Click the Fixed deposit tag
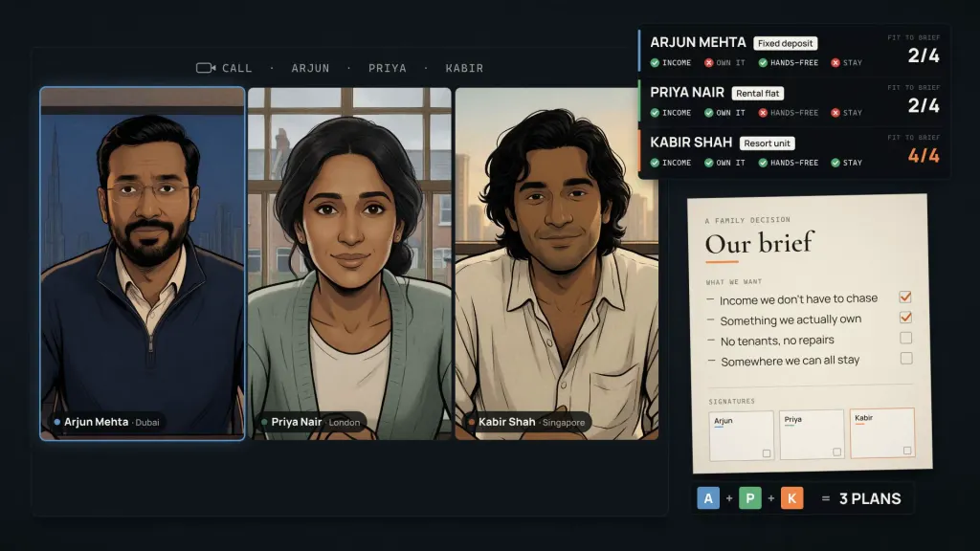This screenshot has height=551, width=980. click(785, 43)
